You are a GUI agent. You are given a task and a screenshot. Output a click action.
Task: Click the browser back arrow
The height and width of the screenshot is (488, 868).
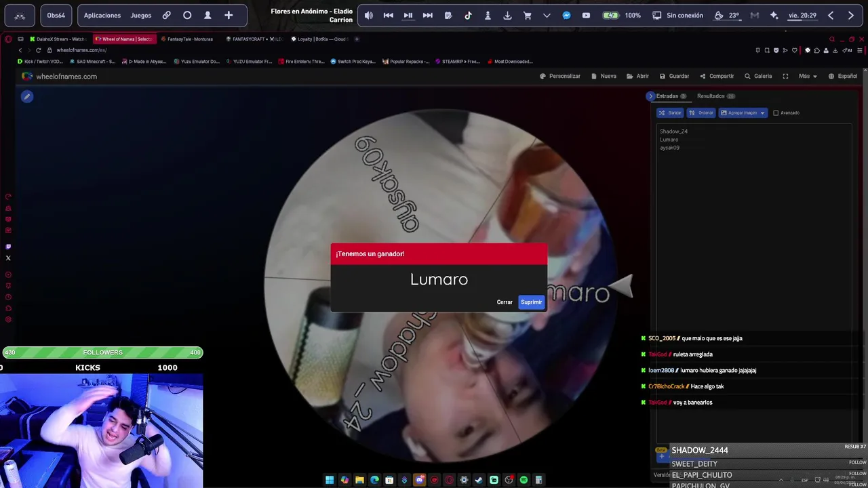20,50
